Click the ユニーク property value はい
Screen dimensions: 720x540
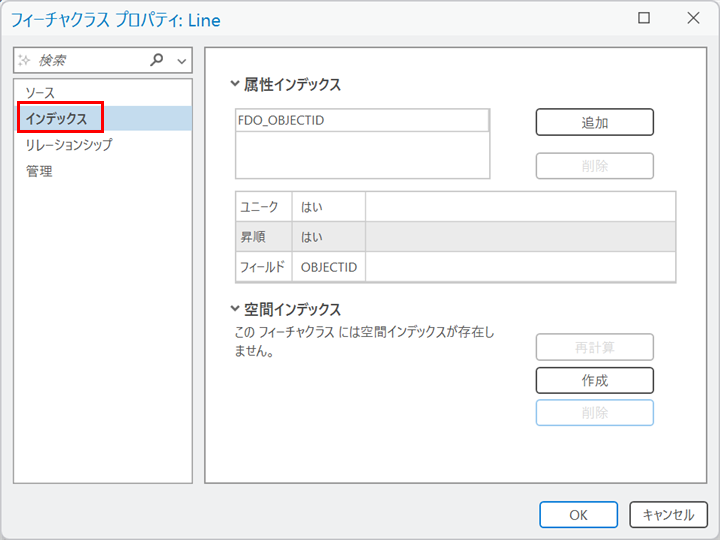[312, 207]
